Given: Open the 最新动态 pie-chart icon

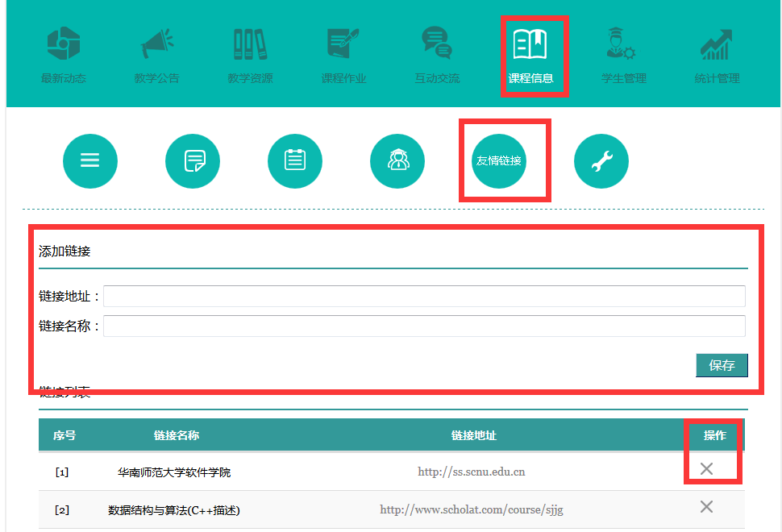Looking at the screenshot, I should click(64, 44).
